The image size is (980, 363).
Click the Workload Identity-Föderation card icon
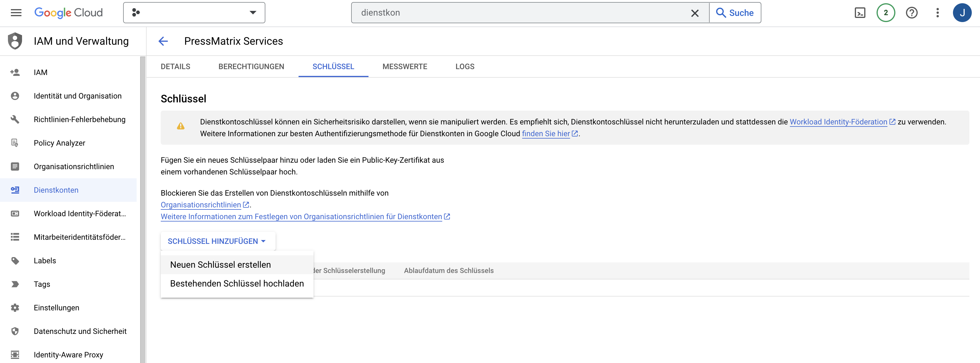click(x=15, y=214)
